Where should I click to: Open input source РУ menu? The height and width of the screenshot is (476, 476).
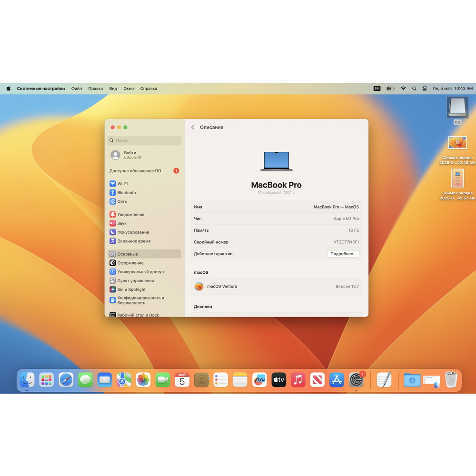coord(377,89)
